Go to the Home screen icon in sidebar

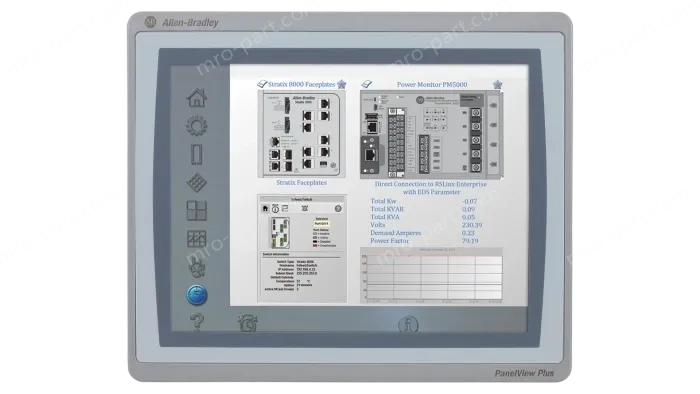coord(197,98)
